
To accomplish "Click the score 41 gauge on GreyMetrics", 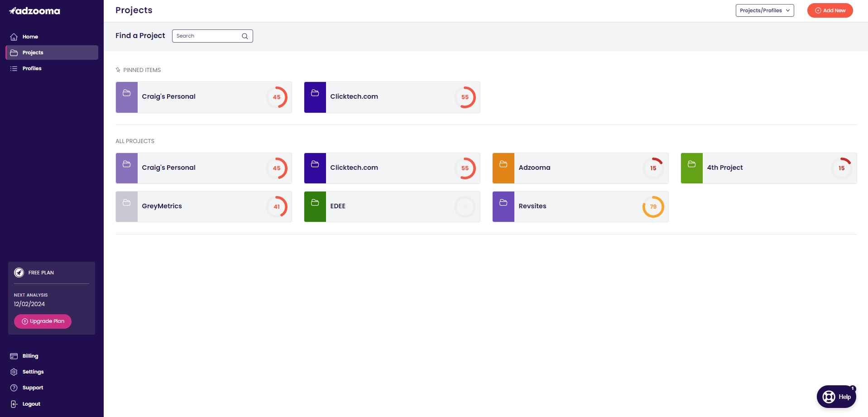I will pos(277,207).
